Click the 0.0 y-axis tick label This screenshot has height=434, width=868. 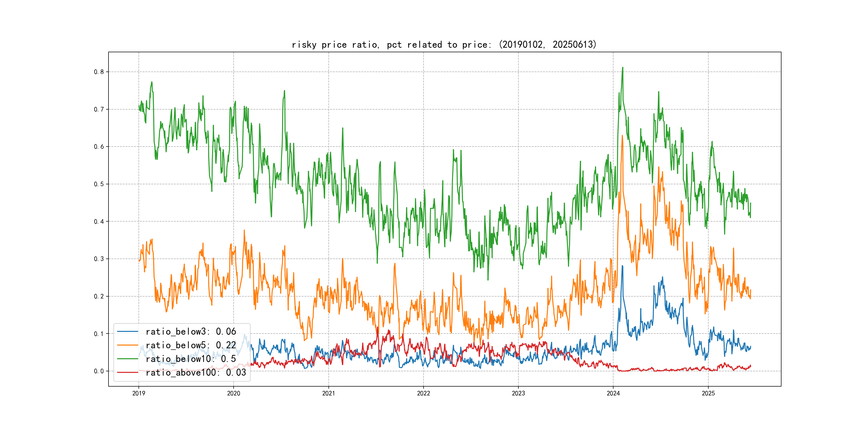tap(99, 371)
